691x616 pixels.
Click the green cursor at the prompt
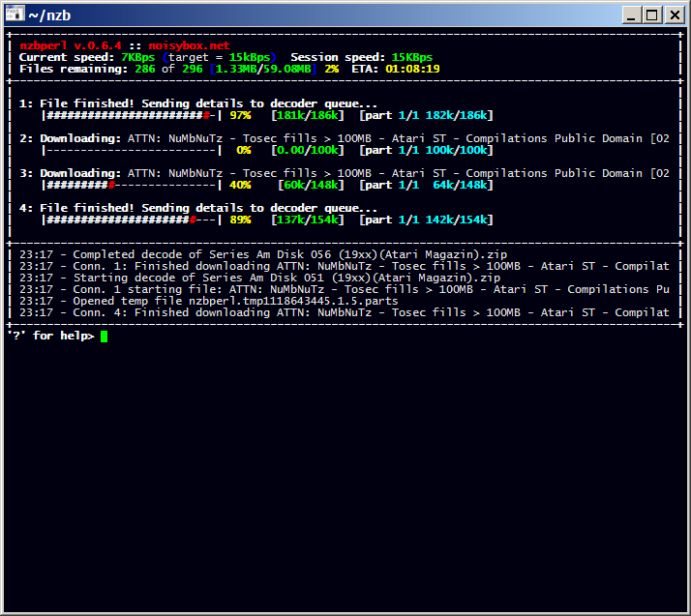coord(104,337)
